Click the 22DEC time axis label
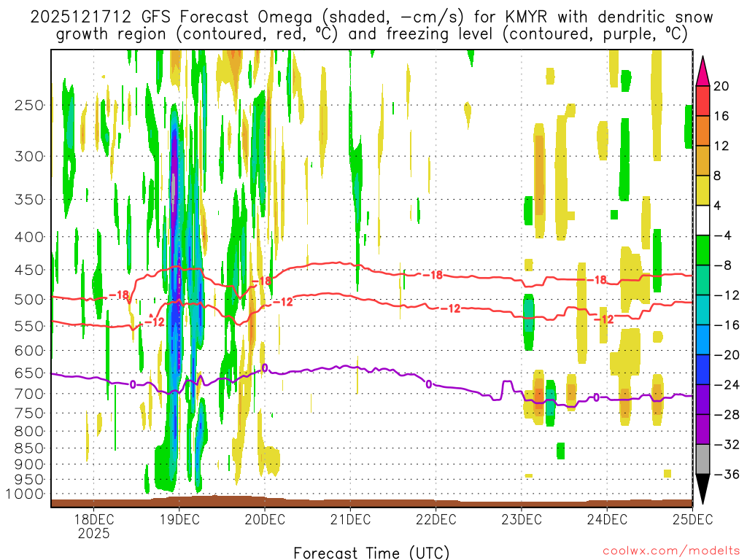The image size is (747, 560). click(436, 518)
